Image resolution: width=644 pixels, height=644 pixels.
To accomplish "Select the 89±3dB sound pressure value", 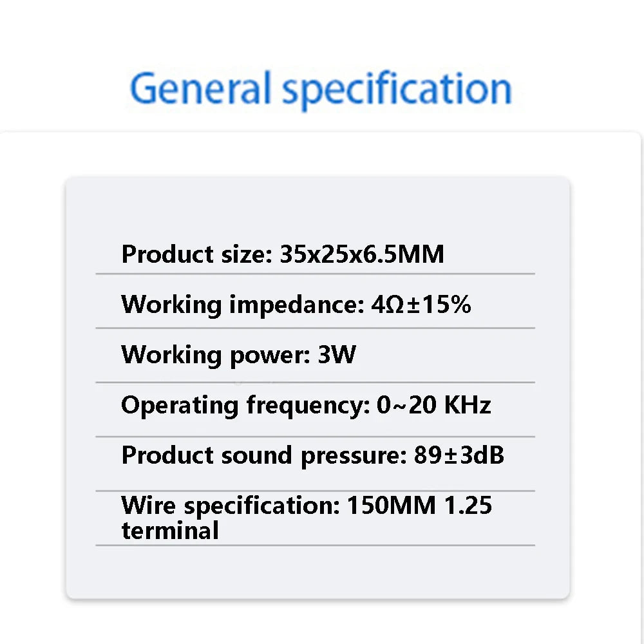I will point(458,455).
